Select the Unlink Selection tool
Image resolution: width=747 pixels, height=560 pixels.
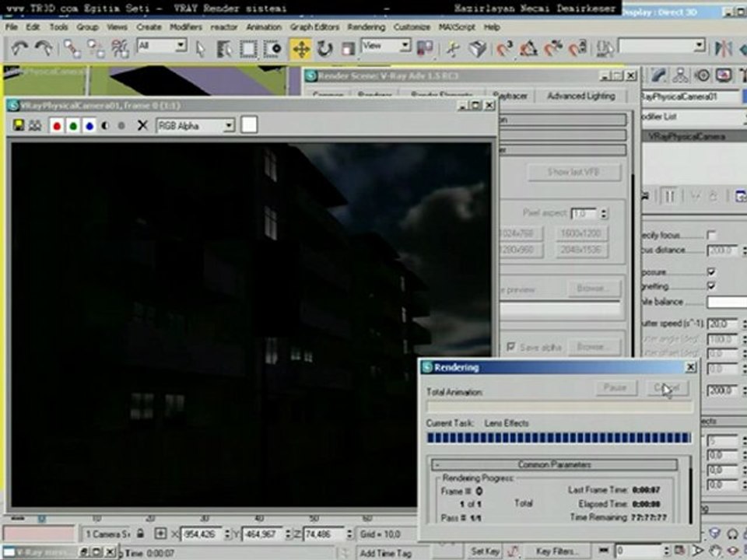96,48
